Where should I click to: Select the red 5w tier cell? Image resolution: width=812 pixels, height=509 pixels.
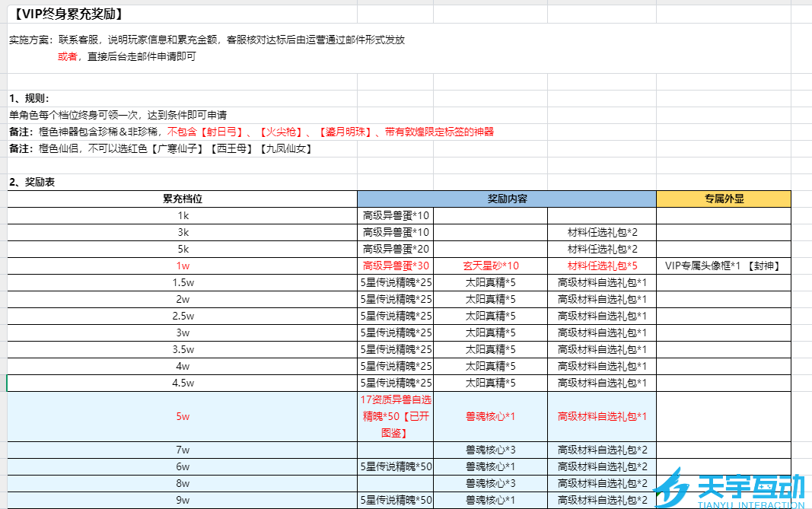tap(183, 416)
